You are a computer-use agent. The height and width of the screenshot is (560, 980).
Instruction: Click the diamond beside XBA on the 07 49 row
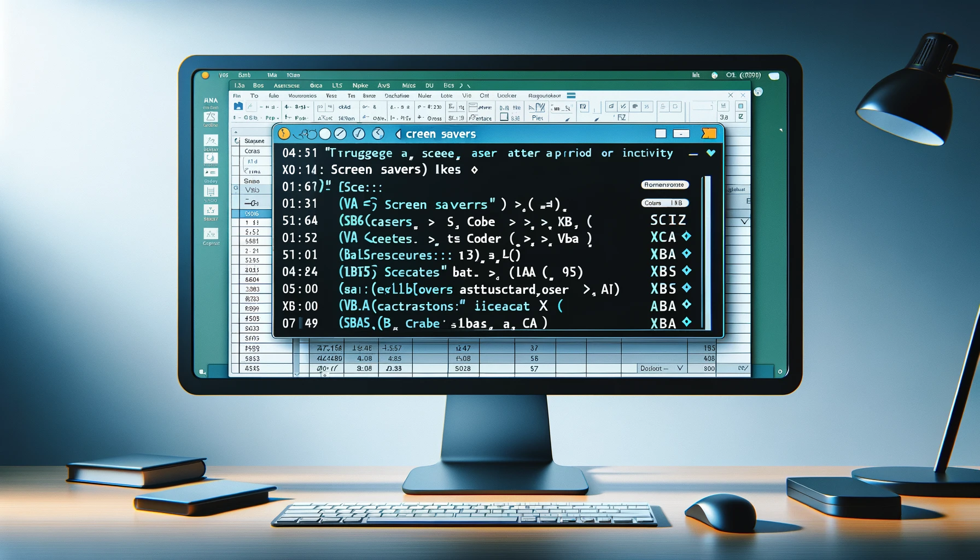pyautogui.click(x=686, y=322)
